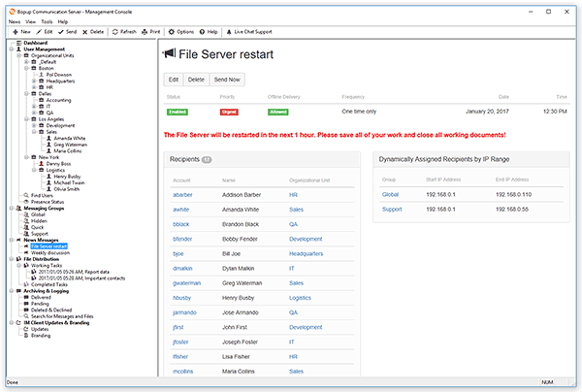Click the Enabled status badge
The height and width of the screenshot is (392, 582).
tap(178, 113)
